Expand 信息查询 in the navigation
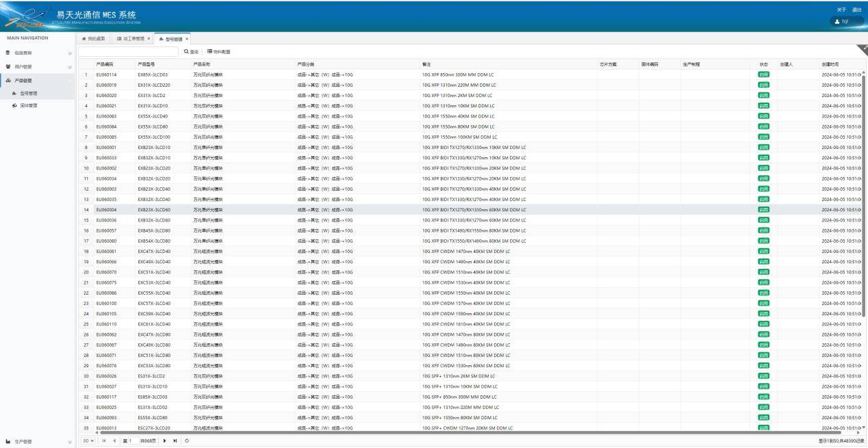This screenshot has width=868, height=448. (38, 53)
